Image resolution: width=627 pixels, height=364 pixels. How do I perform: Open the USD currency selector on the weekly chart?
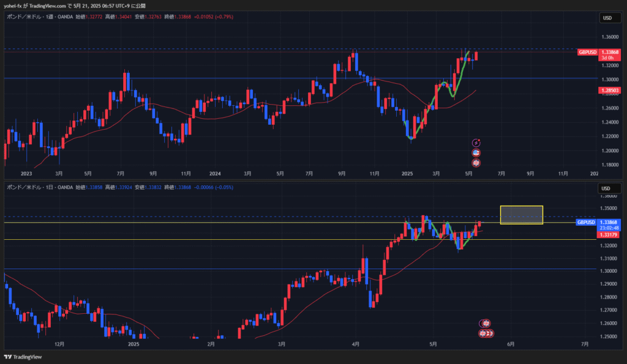point(609,18)
